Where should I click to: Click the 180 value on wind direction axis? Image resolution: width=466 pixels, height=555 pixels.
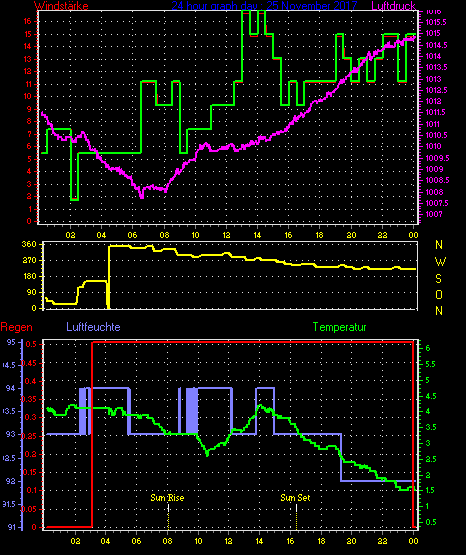[29, 276]
